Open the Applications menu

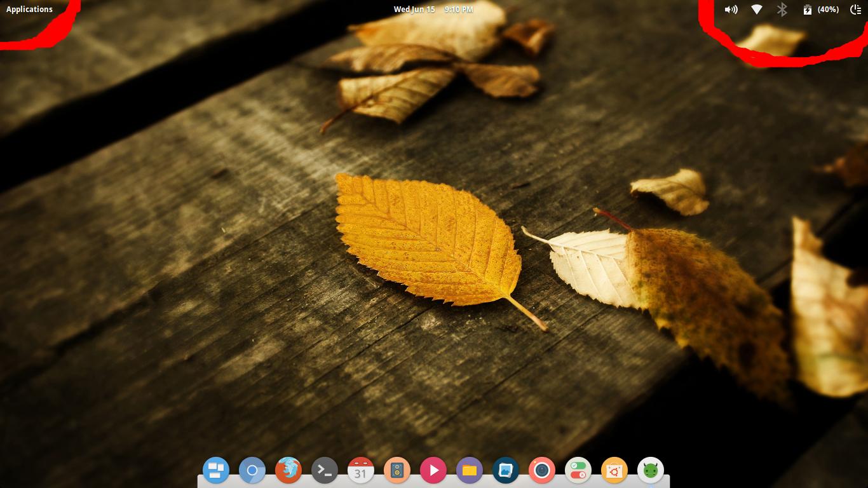click(x=29, y=9)
